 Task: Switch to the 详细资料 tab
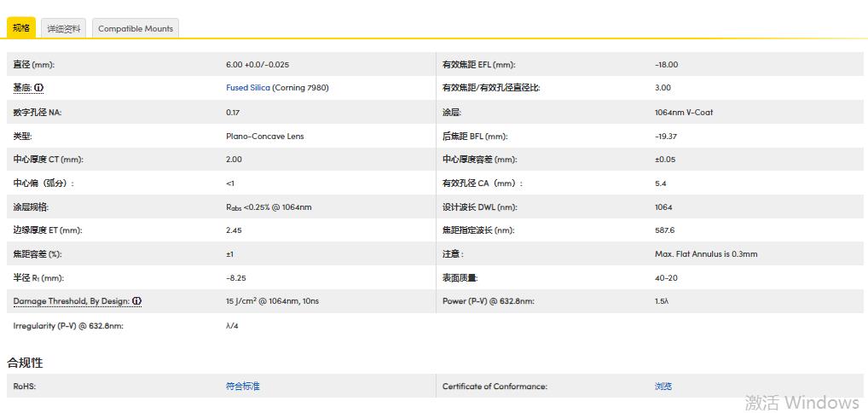click(x=64, y=28)
